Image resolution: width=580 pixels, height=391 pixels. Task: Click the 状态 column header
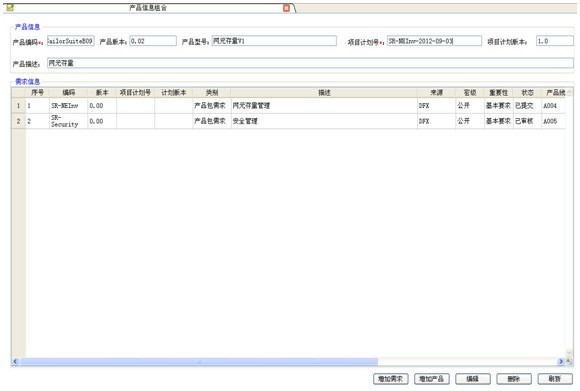coord(527,93)
